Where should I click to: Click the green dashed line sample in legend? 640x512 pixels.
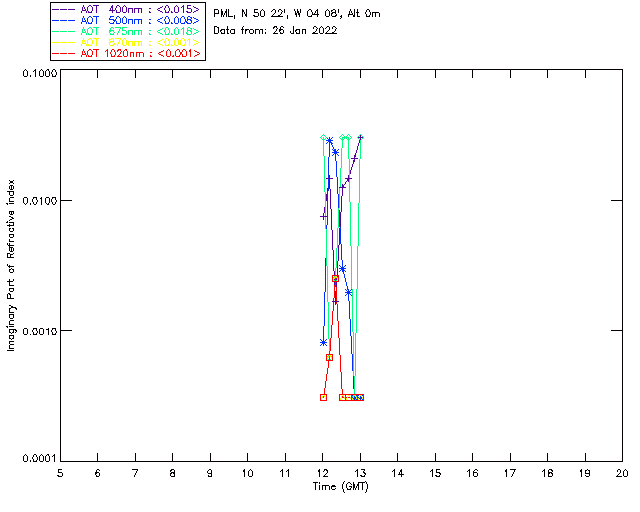click(64, 31)
